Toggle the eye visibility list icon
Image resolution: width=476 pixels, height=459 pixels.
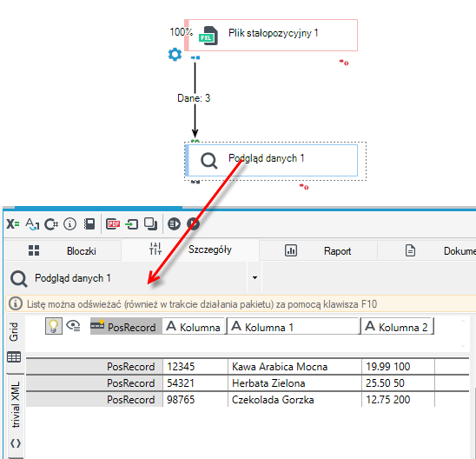(x=73, y=326)
